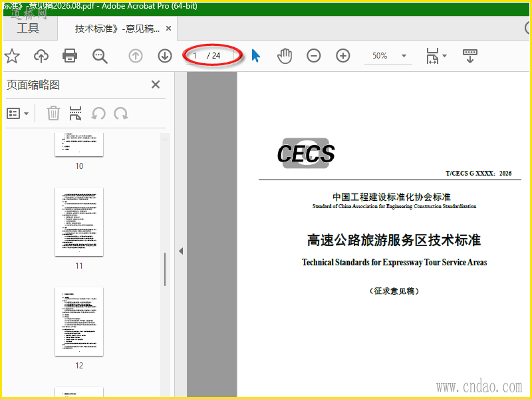Click Standard of China Association English subtitle
Viewport: 532px width, 399px height.
coord(394,206)
